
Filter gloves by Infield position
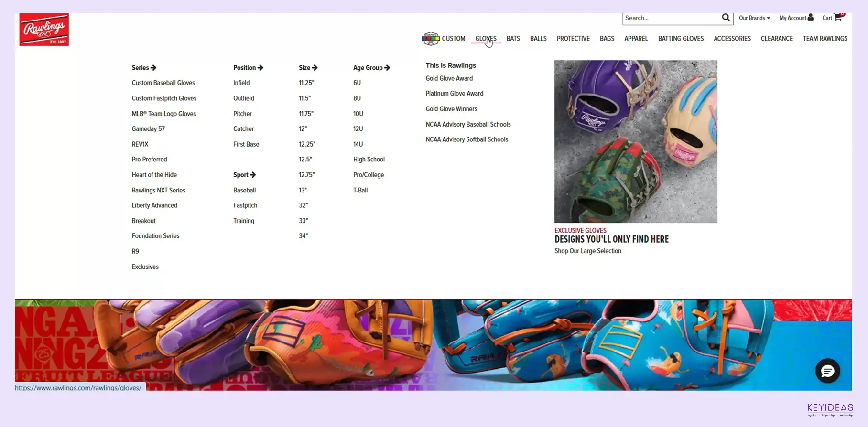241,83
